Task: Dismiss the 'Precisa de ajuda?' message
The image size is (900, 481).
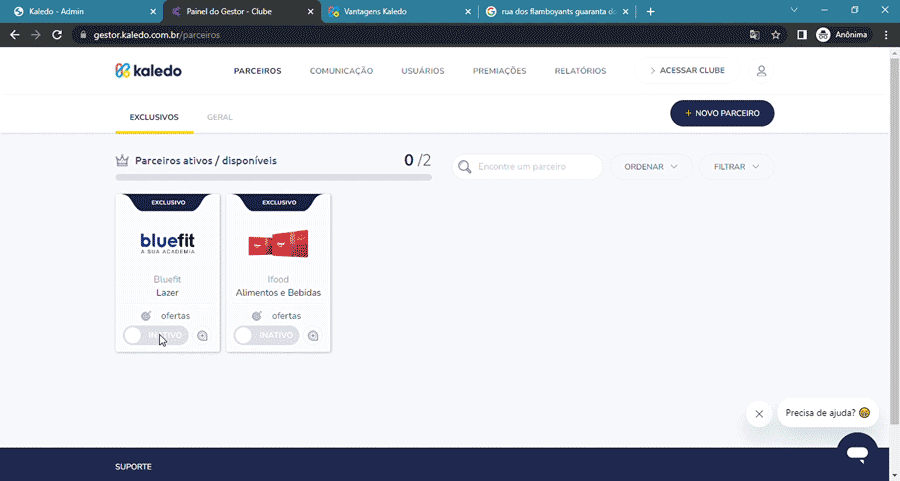Action: coord(759,413)
